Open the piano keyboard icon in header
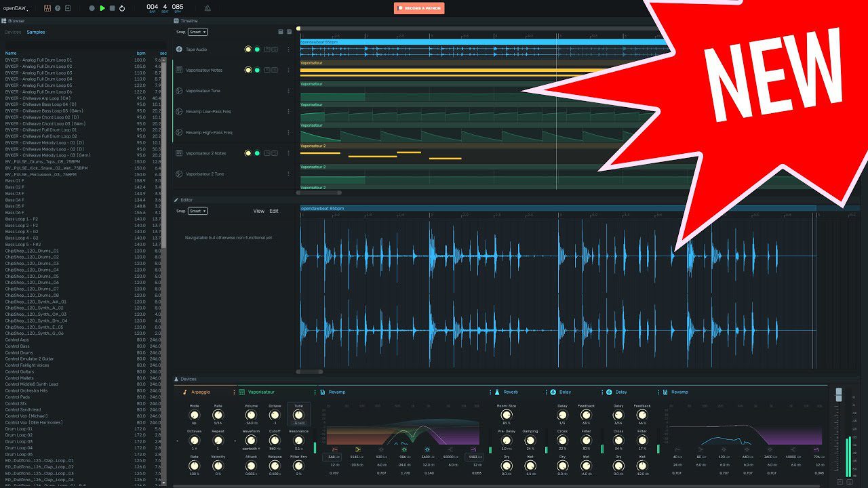The height and width of the screenshot is (488, 868). coord(47,8)
